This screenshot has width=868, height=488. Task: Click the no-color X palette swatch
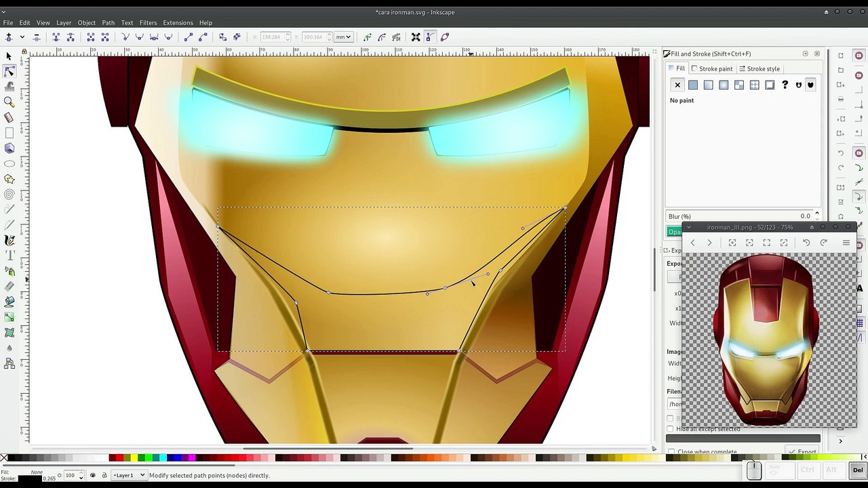(x=4, y=458)
